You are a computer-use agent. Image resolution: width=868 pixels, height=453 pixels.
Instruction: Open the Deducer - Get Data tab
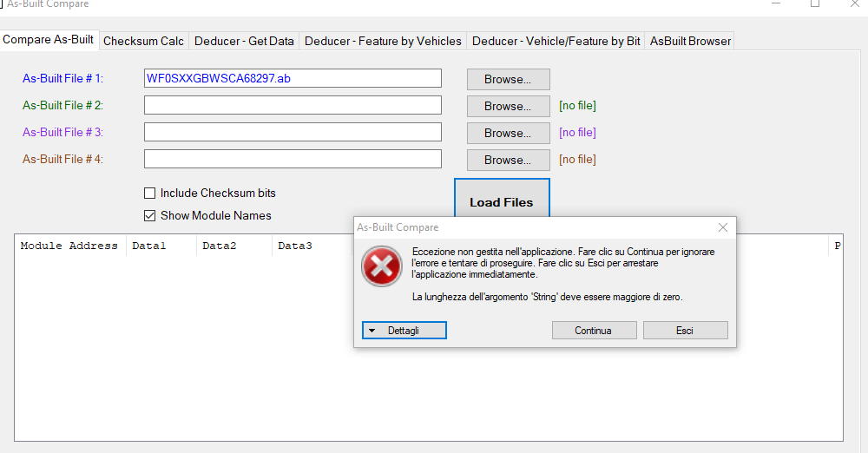click(244, 41)
